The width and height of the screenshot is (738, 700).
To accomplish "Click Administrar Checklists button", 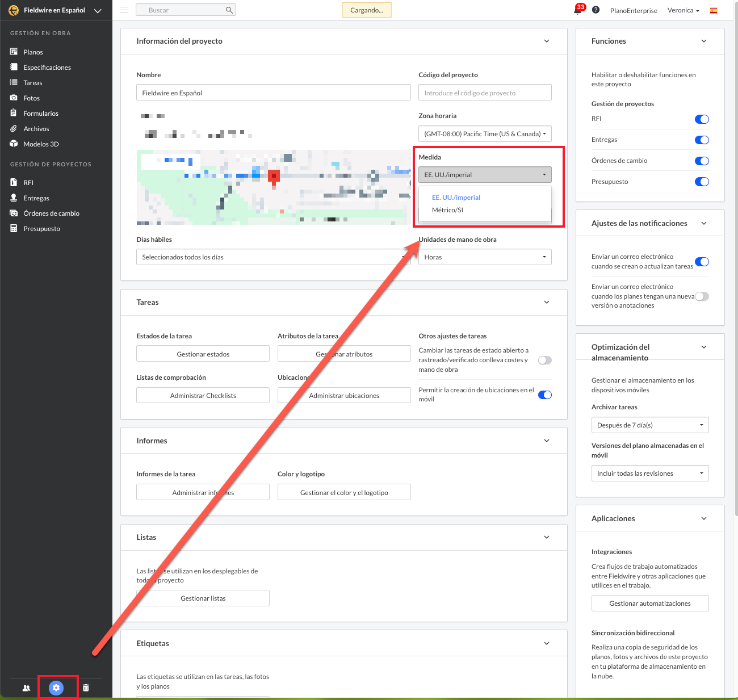I will click(x=203, y=395).
